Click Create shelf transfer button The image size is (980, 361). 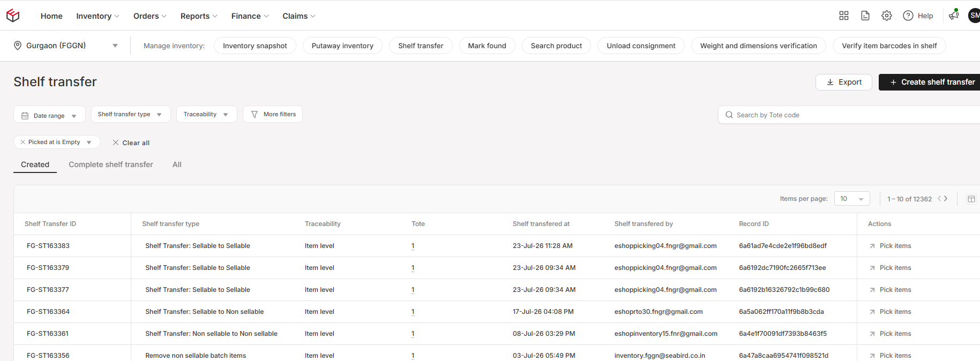931,82
